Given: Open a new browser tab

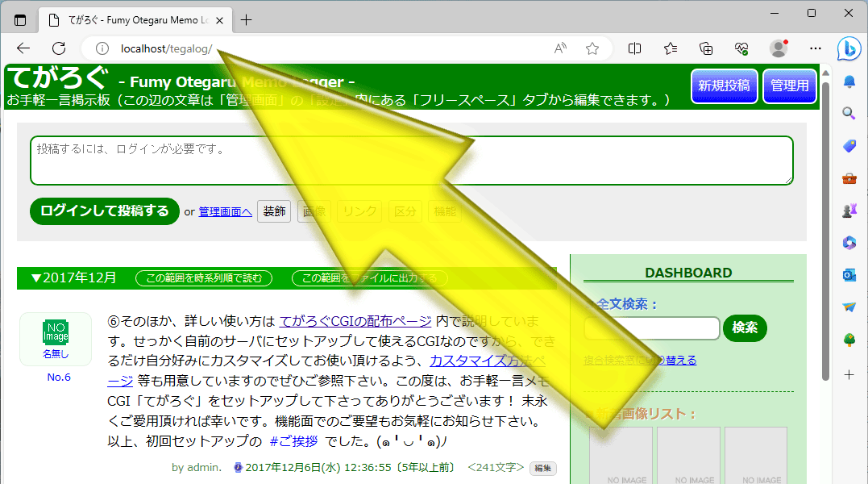Looking at the screenshot, I should [x=247, y=20].
